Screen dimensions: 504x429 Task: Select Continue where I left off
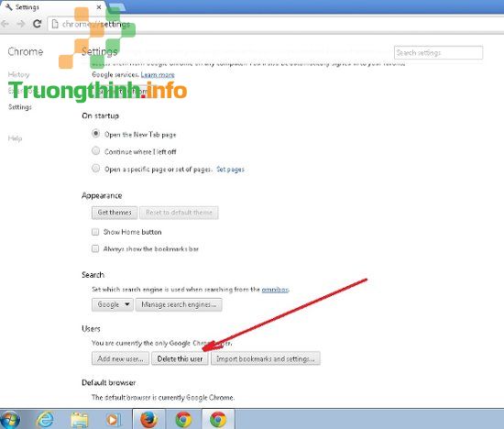(96, 150)
